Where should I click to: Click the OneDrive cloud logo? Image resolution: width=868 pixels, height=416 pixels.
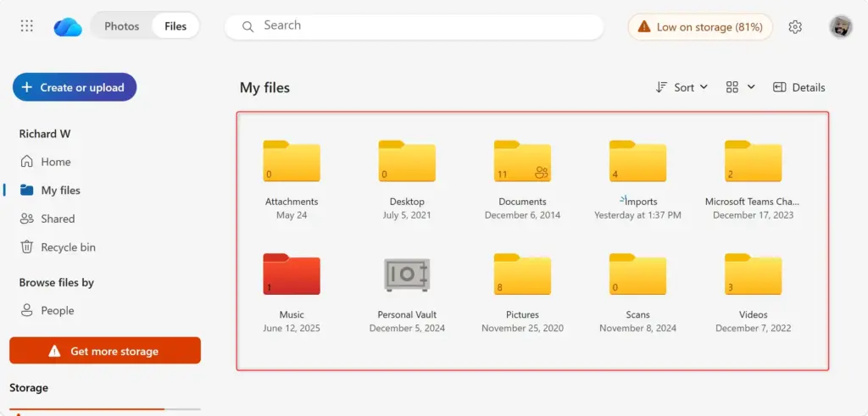(x=68, y=26)
